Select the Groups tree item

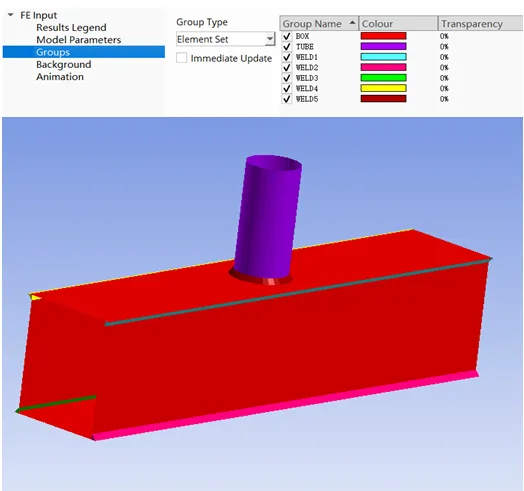pyautogui.click(x=84, y=52)
